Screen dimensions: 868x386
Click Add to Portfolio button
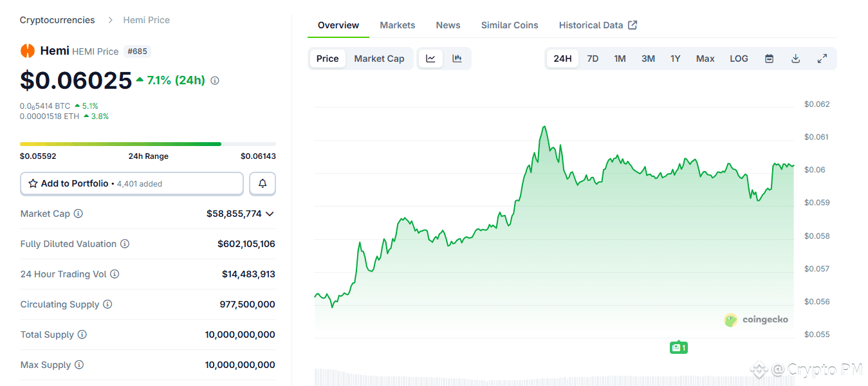point(132,184)
